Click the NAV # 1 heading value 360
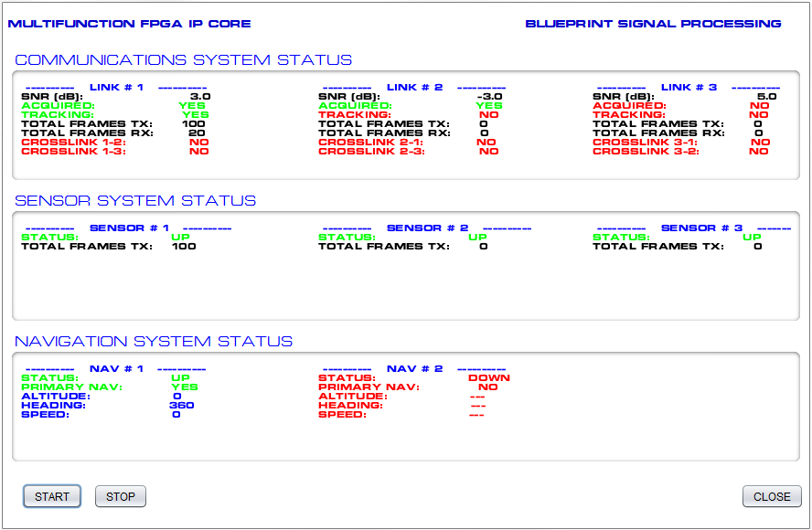812x530 pixels. pos(182,405)
